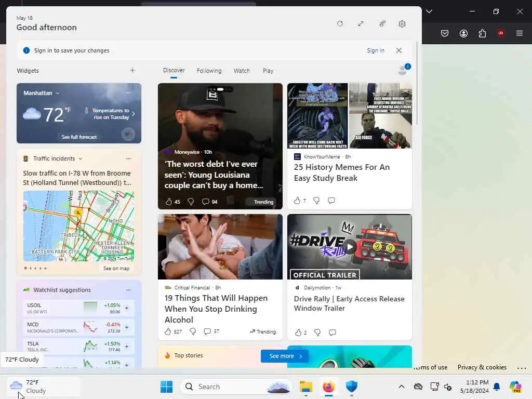Play the Drive Rally official trailer video
Screen dimensions: 532x399
point(350,247)
